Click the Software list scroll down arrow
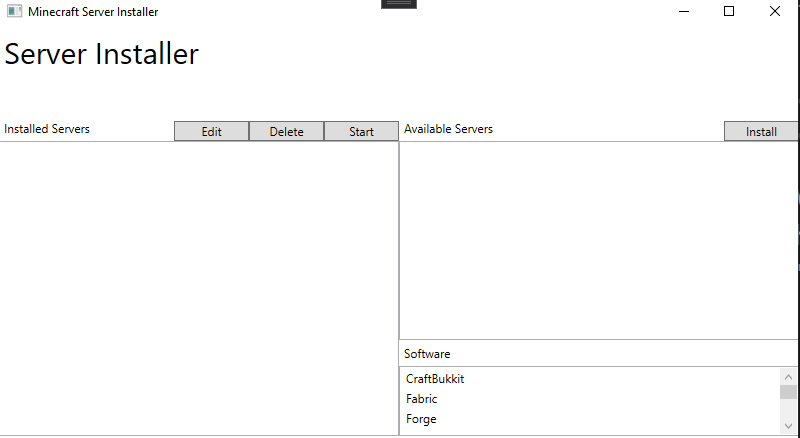Screen dimensions: 800x438 point(788,426)
